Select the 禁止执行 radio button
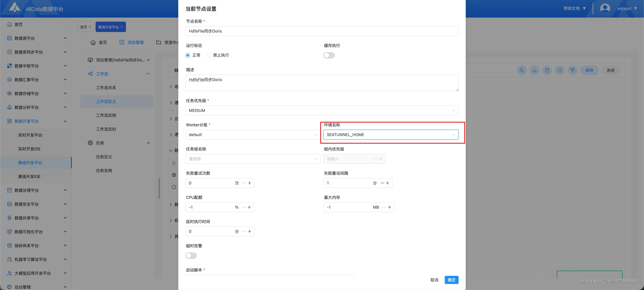 [208, 55]
